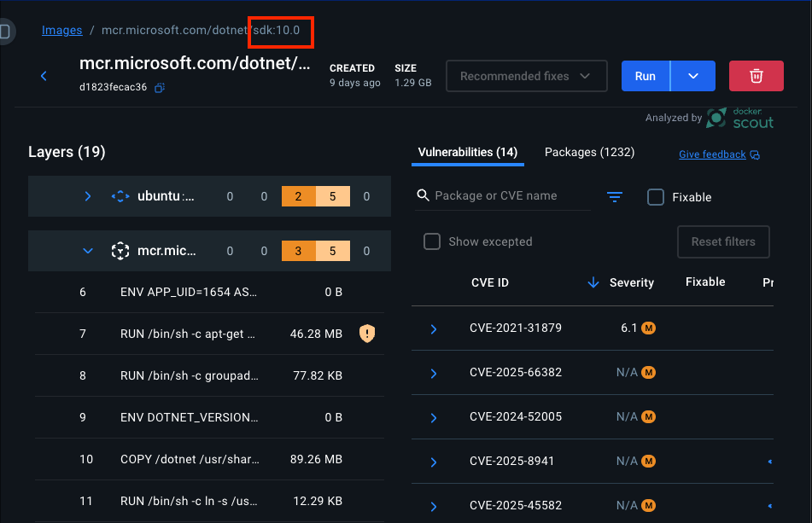The width and height of the screenshot is (812, 523).
Task: Copy the image ID d1823fecac36
Action: (160, 88)
